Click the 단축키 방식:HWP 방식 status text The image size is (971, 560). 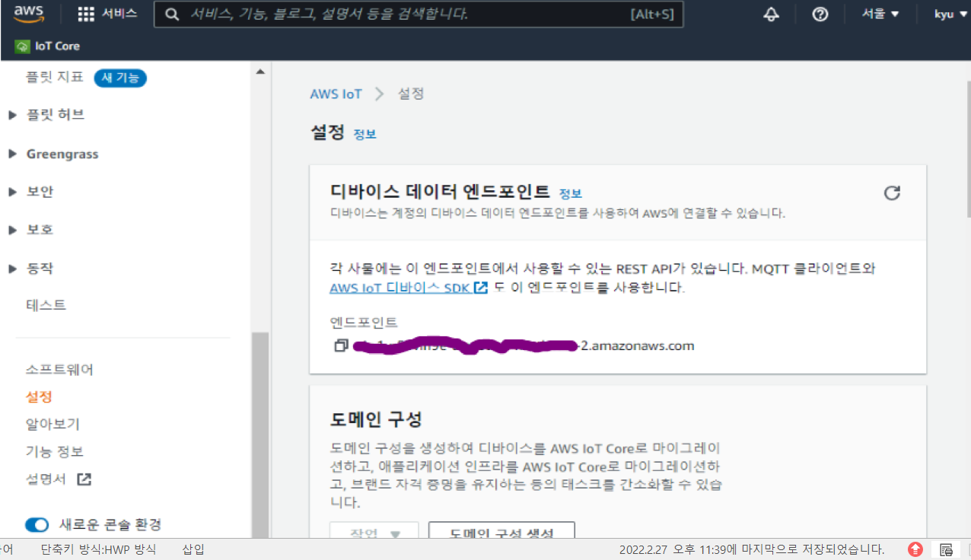click(x=98, y=549)
